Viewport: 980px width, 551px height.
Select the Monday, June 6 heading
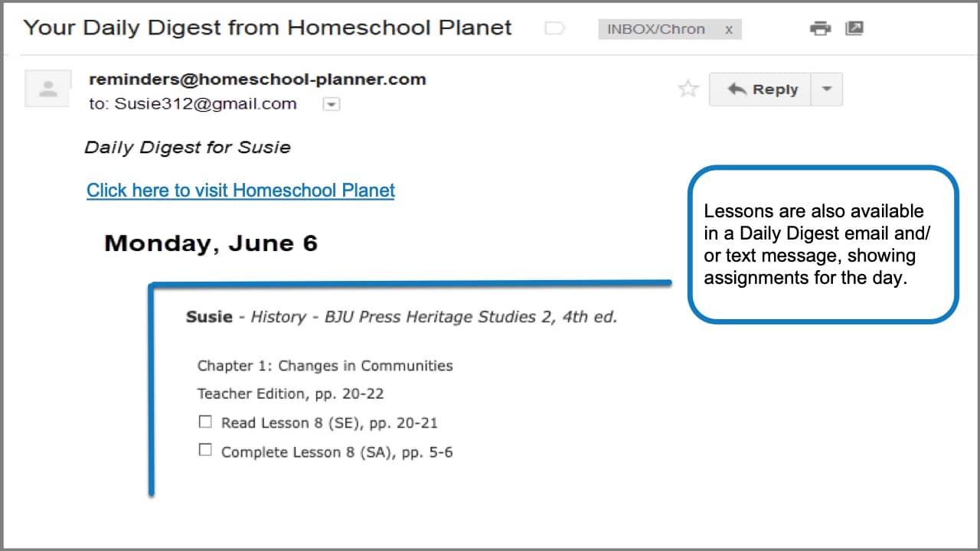click(211, 243)
